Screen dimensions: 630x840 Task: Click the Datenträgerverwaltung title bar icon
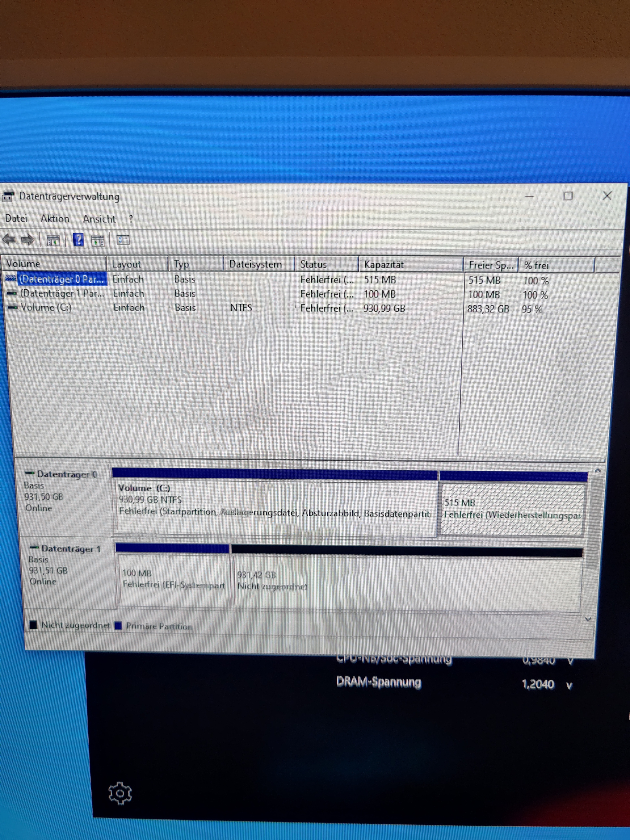pyautogui.click(x=8, y=196)
